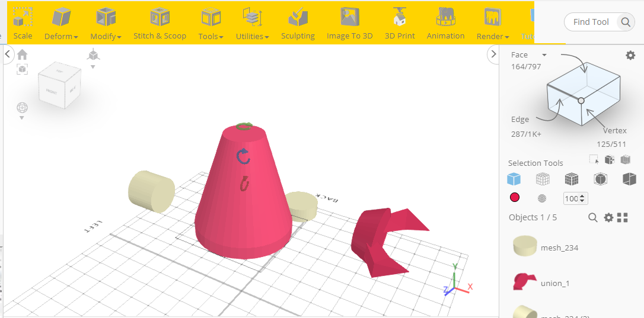The width and height of the screenshot is (644, 318).
Task: Toggle solid plus wireframe cube mode
Action: pos(571,179)
